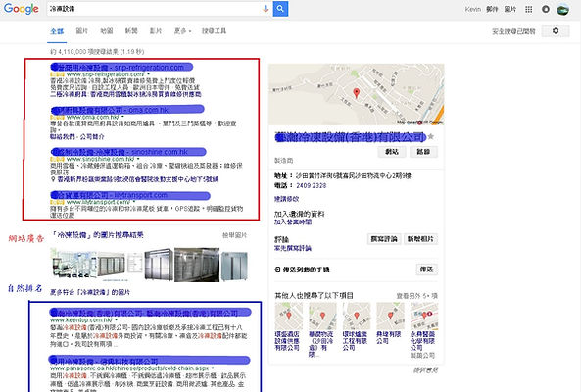Open the oma.com.hk ad title
Viewport: 581px width, 392px height.
point(127,110)
